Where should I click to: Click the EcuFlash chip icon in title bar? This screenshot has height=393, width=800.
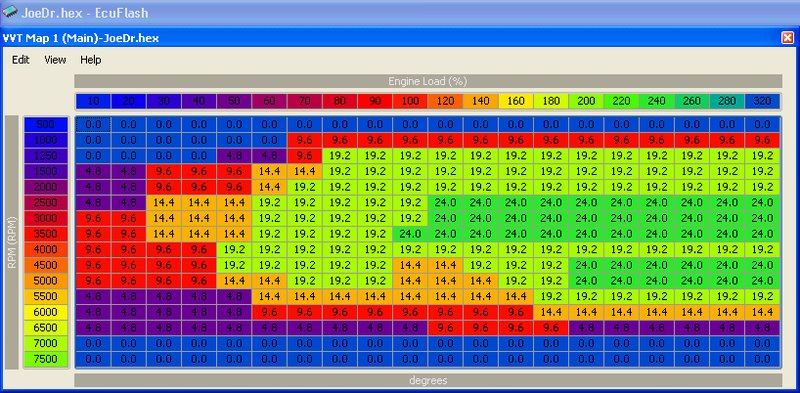pyautogui.click(x=10, y=12)
